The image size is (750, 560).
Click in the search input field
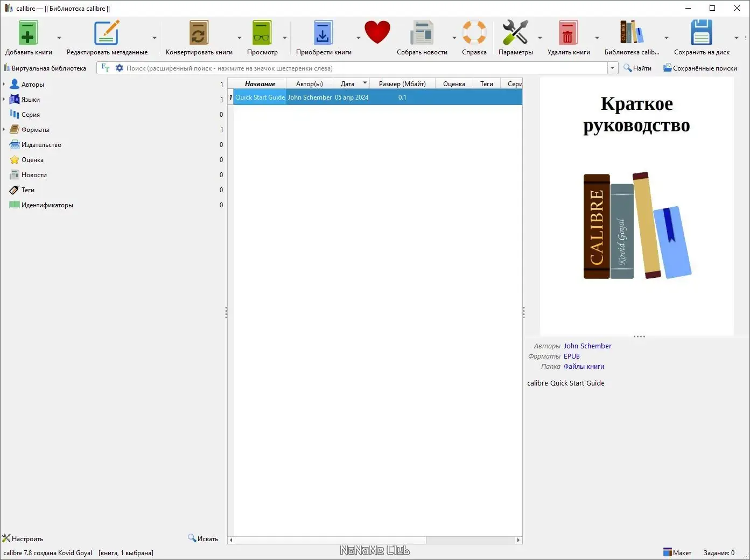(x=366, y=68)
